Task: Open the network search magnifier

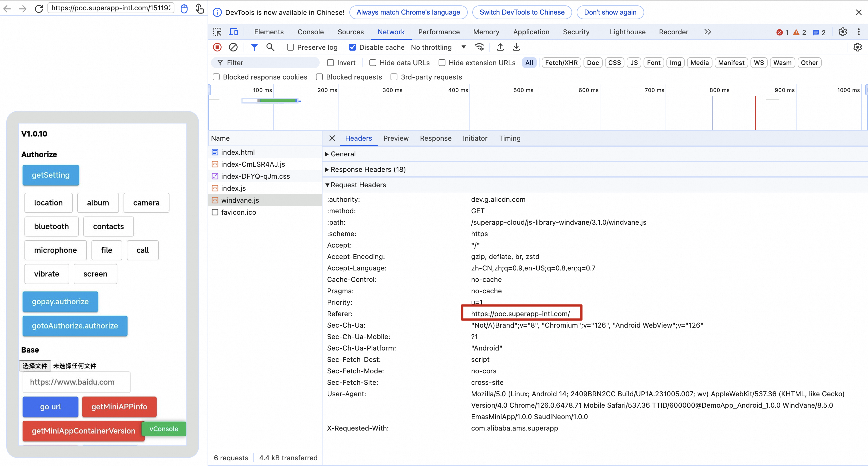Action: click(x=270, y=47)
